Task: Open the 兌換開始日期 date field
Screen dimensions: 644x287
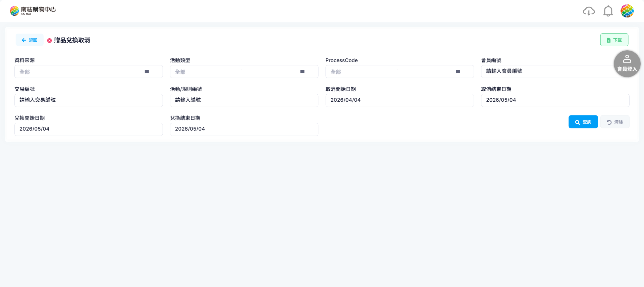Action: click(89, 129)
